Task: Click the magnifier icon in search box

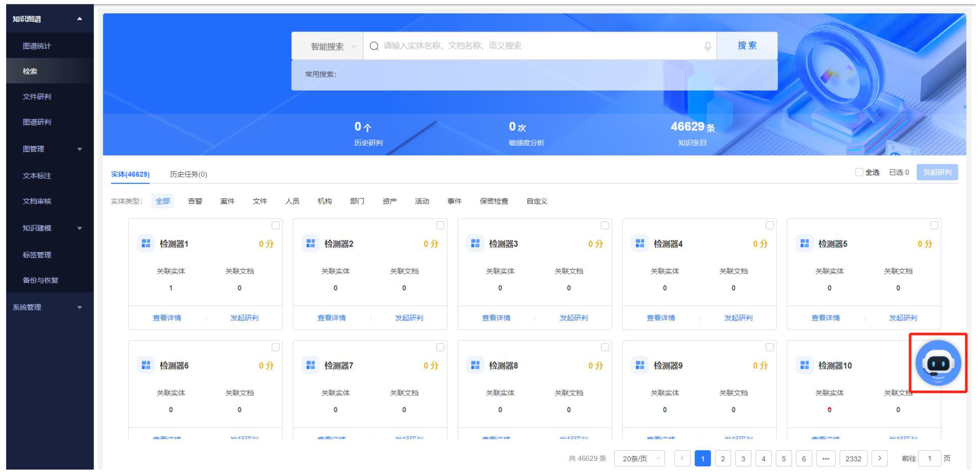Action: click(x=374, y=46)
